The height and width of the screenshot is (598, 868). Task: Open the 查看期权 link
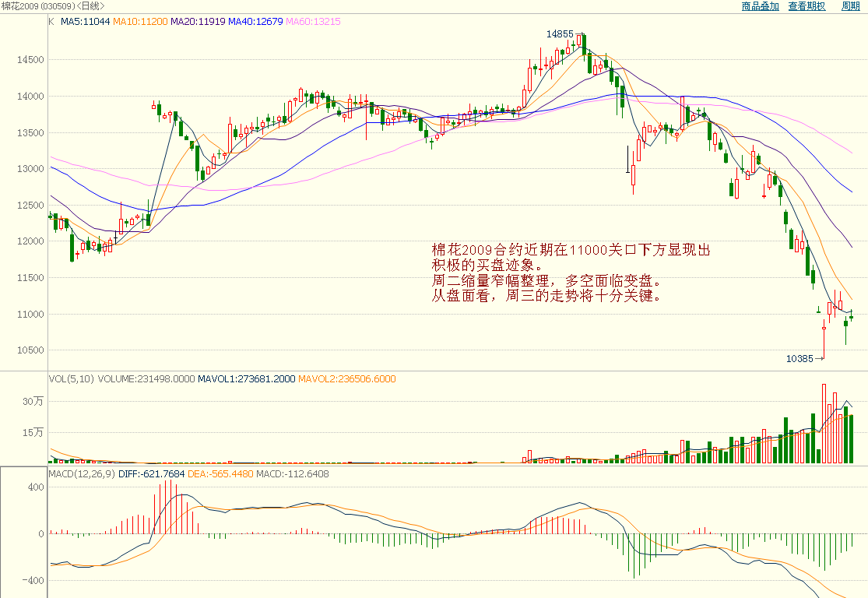point(807,6)
